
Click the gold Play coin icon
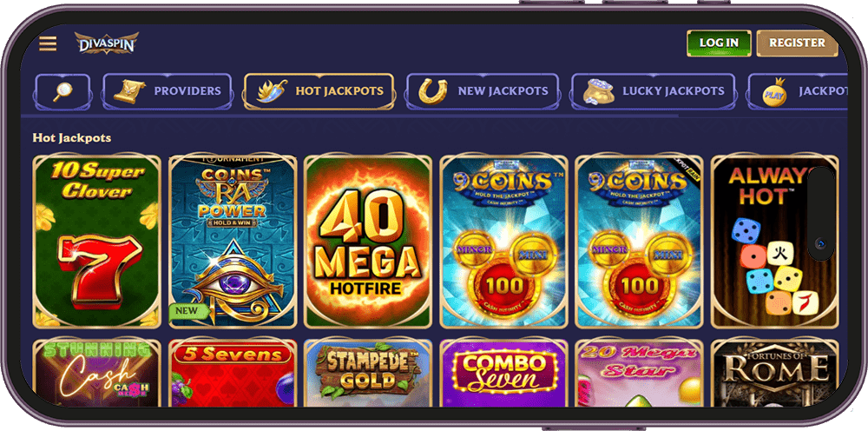point(774,92)
